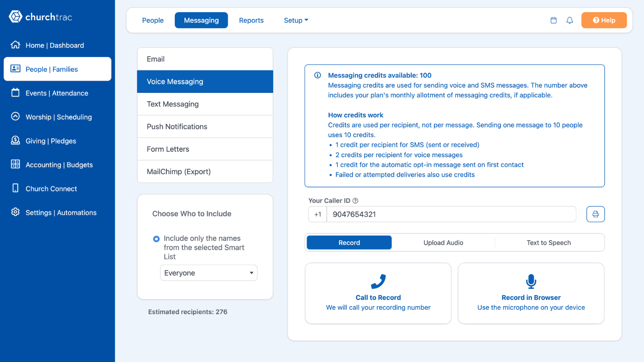
Task: Select People | Families card icon
Action: click(15, 69)
